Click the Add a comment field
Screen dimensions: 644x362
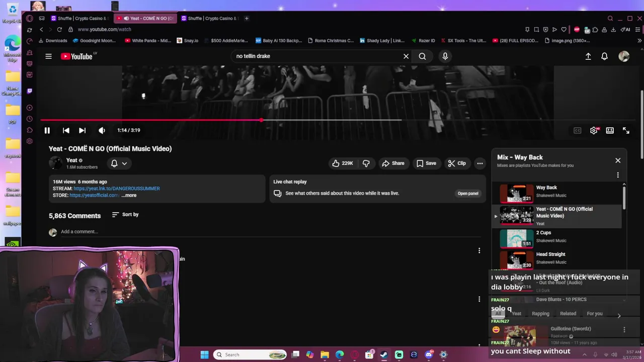(271, 232)
